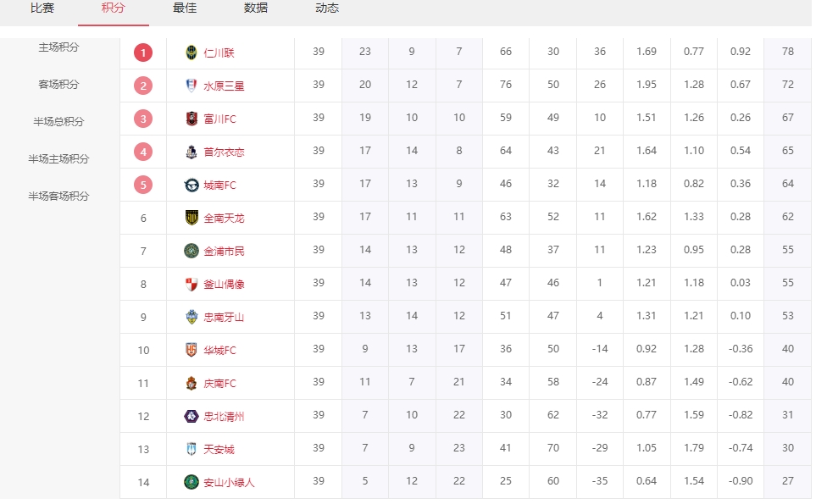Screen dimensions: 816x504
Task: Open the 天安城 team link
Action: pyautogui.click(x=219, y=449)
